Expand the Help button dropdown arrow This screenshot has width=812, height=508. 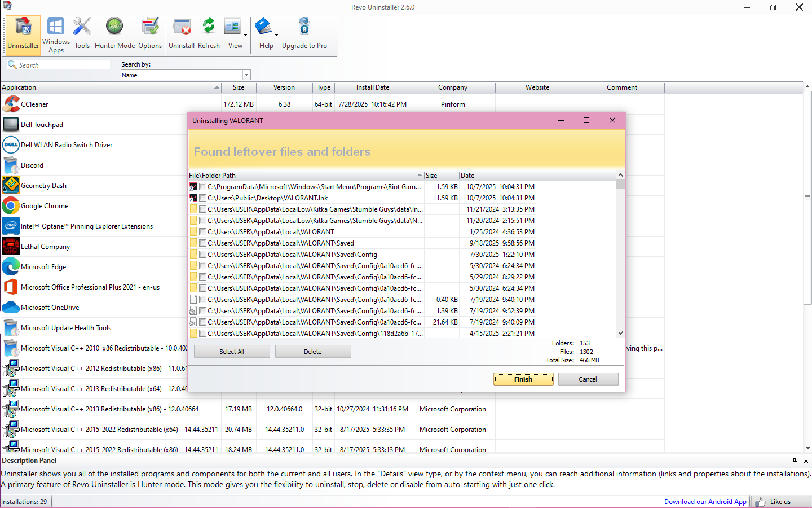[x=276, y=36]
